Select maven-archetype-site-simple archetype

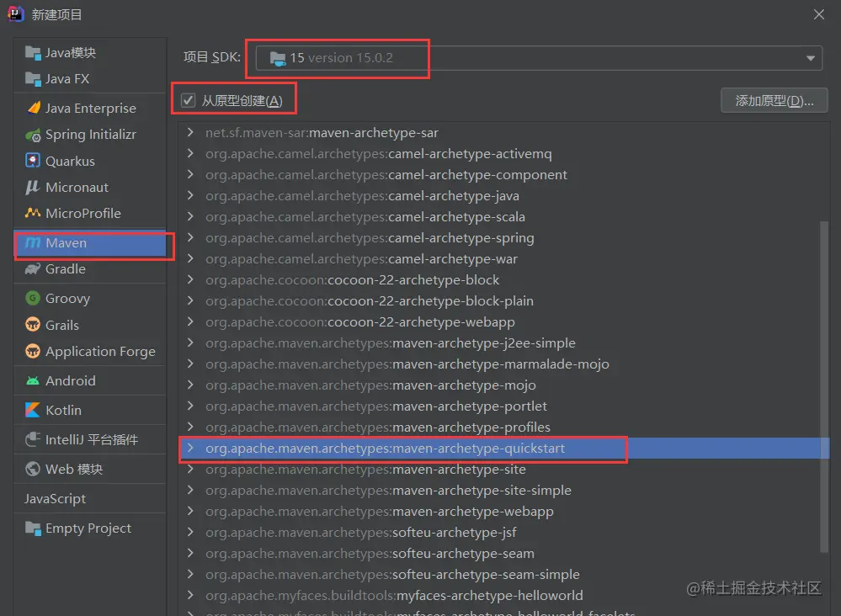click(504, 490)
